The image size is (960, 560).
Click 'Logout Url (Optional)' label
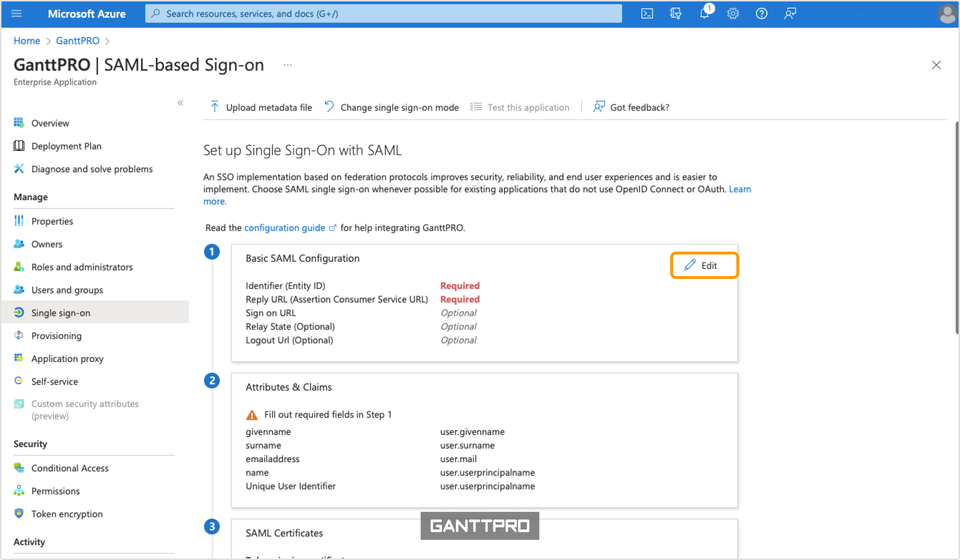[289, 340]
